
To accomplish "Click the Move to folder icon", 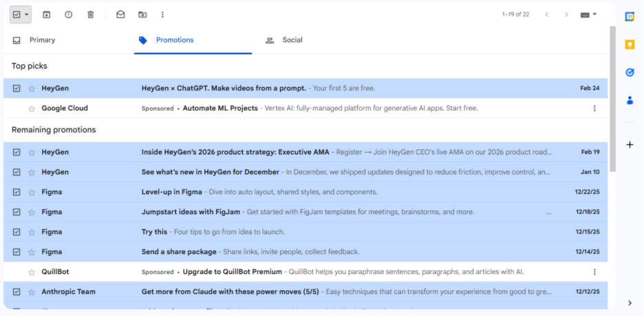I will [142, 14].
